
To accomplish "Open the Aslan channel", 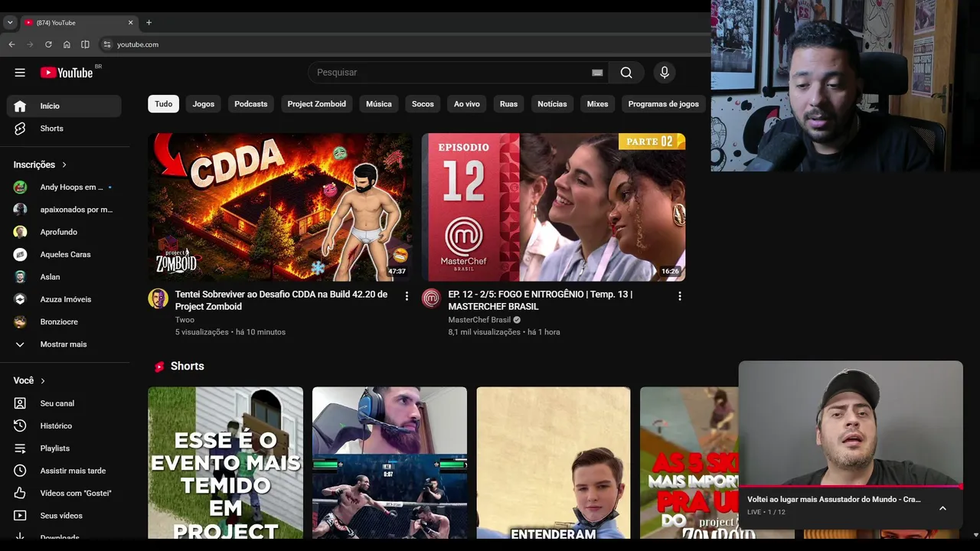I will (x=64, y=277).
